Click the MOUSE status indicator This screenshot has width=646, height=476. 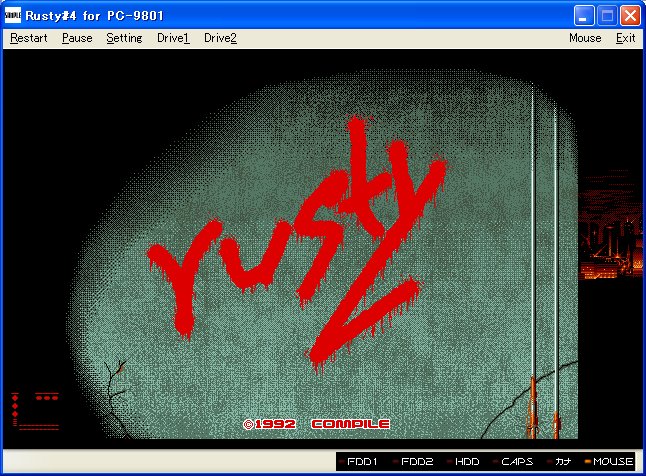(609, 461)
